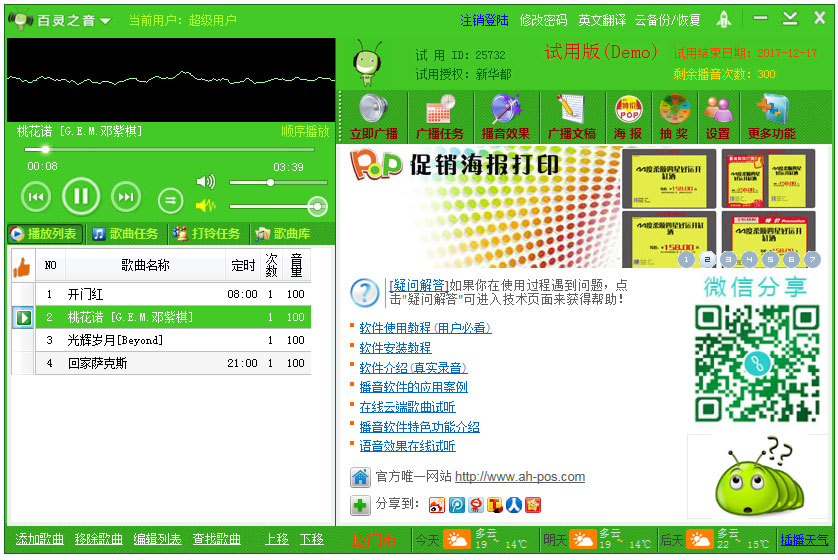This screenshot has height=560, width=838.
Task: Click the song playback progress slider
Action: tap(170, 150)
